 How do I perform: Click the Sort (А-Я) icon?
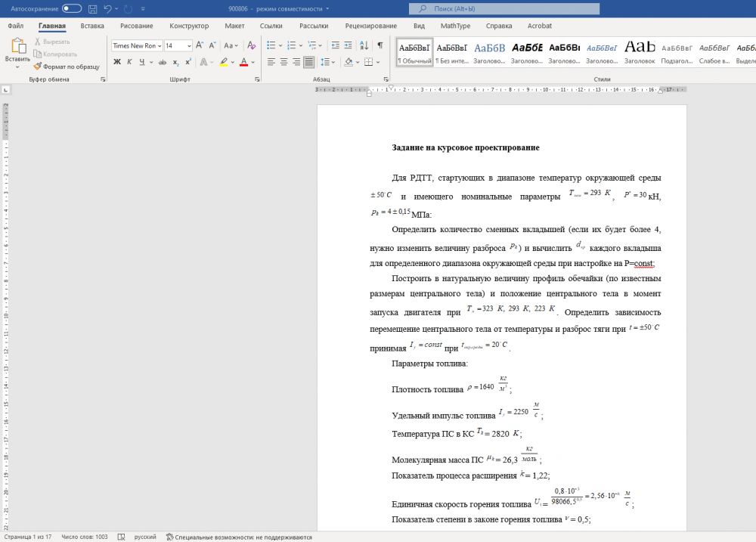pyautogui.click(x=364, y=45)
